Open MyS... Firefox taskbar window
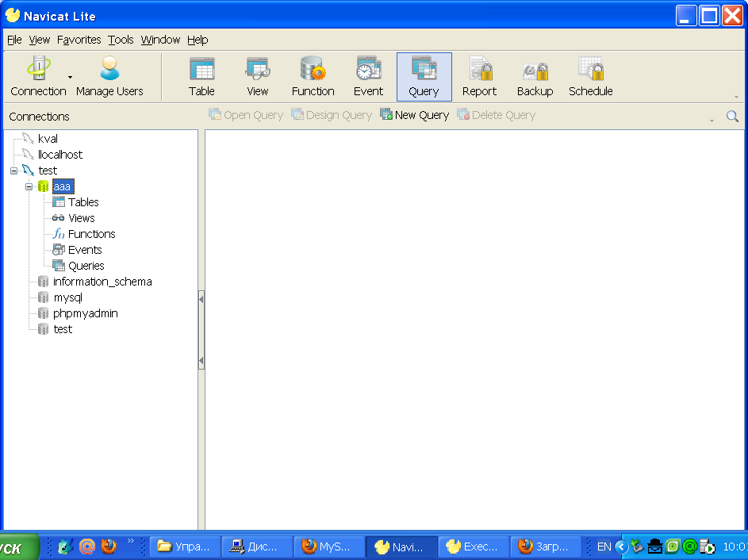 (x=329, y=547)
